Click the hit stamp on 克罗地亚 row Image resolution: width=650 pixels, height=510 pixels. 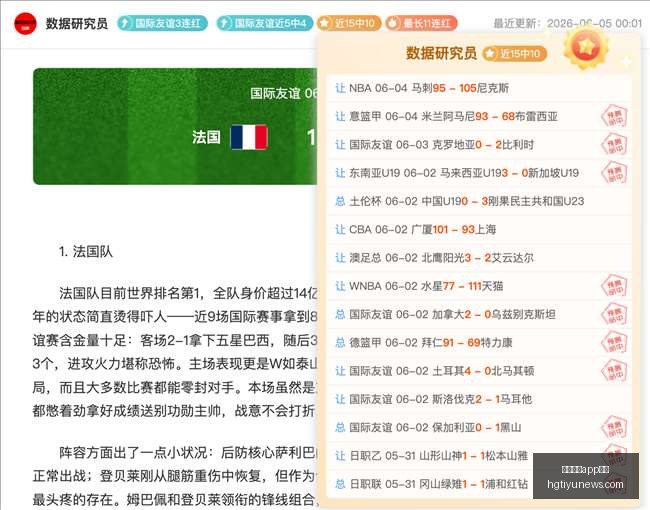click(x=614, y=145)
